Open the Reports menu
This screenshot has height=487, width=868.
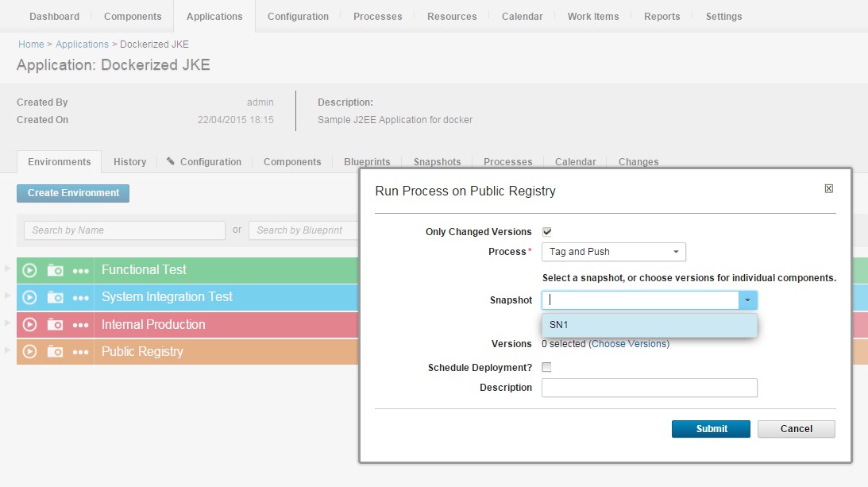662,17
